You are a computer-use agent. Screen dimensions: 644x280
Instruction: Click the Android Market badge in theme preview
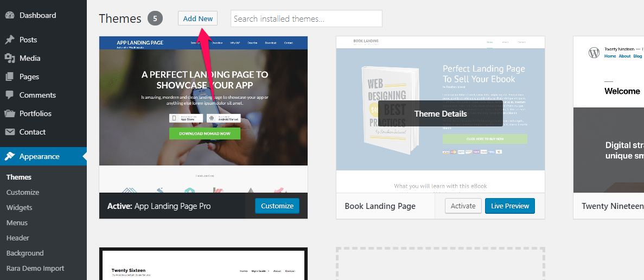click(x=224, y=118)
